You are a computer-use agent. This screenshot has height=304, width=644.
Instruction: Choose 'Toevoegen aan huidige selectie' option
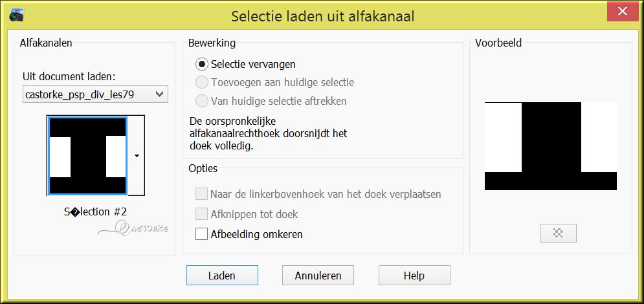[202, 82]
